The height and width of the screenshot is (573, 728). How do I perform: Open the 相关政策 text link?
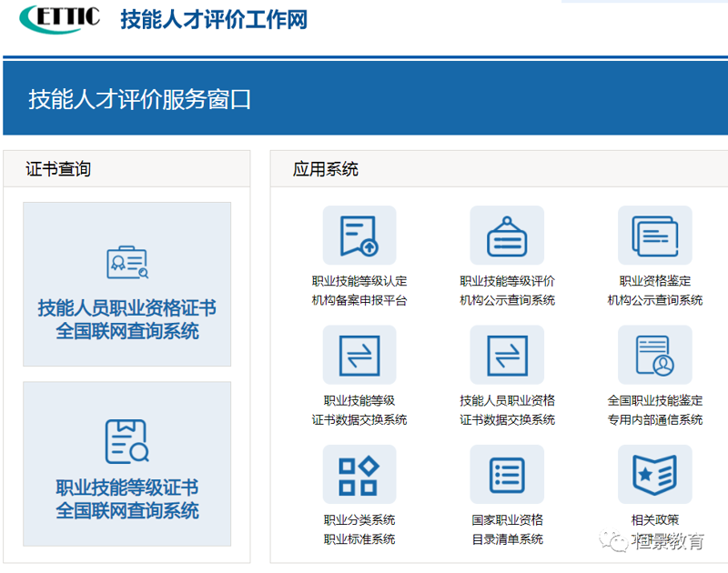pyautogui.click(x=655, y=520)
